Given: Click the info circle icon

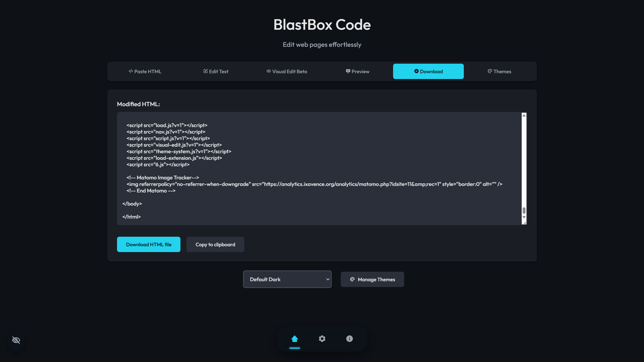Looking at the screenshot, I should tap(349, 339).
